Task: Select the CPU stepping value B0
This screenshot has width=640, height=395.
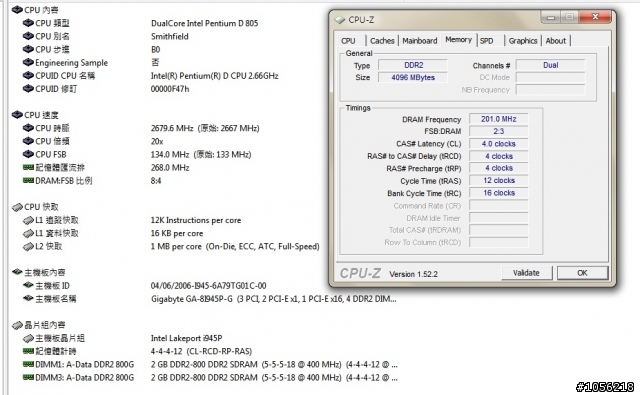Action: 156,49
